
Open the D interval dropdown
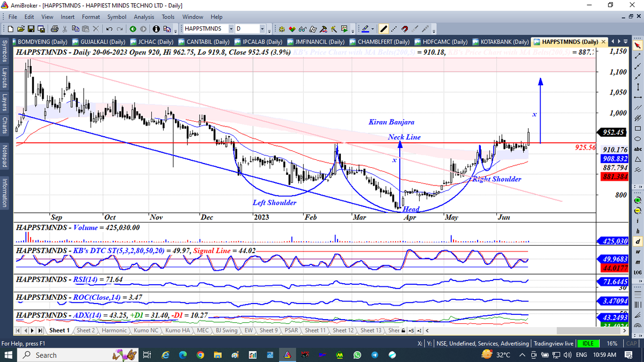pos(262,28)
